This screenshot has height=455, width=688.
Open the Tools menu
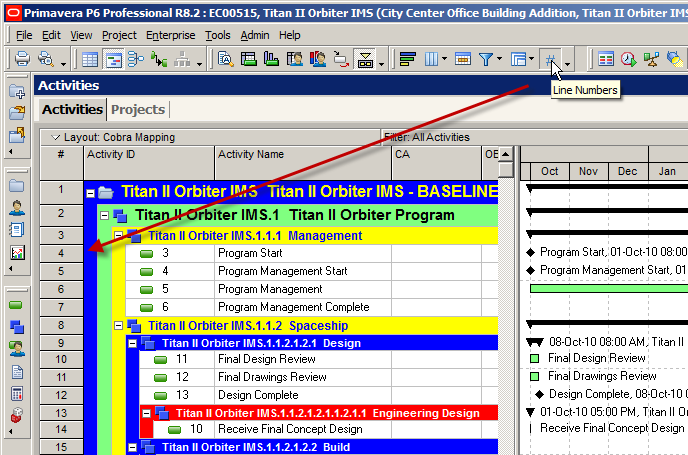click(218, 35)
